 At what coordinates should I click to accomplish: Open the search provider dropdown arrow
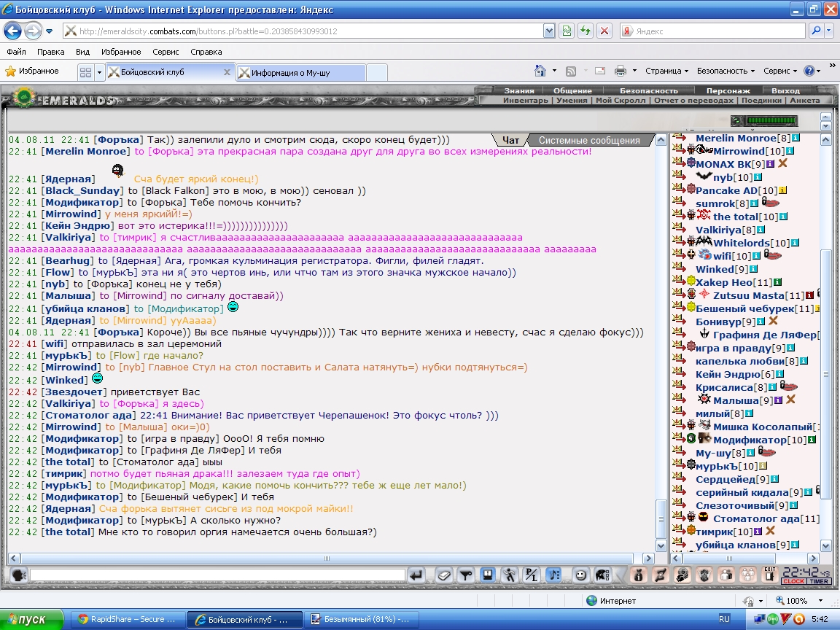click(829, 31)
